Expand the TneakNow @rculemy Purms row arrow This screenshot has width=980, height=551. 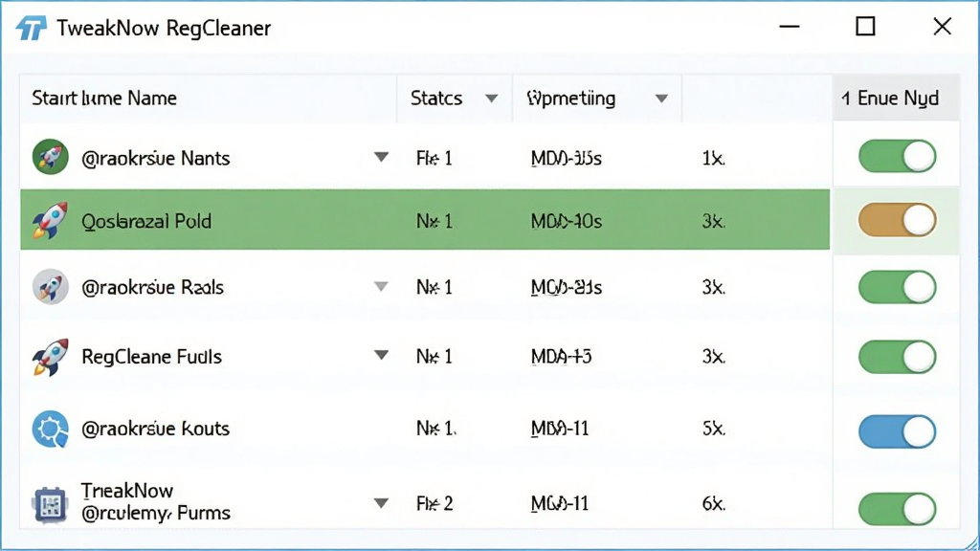point(381,503)
